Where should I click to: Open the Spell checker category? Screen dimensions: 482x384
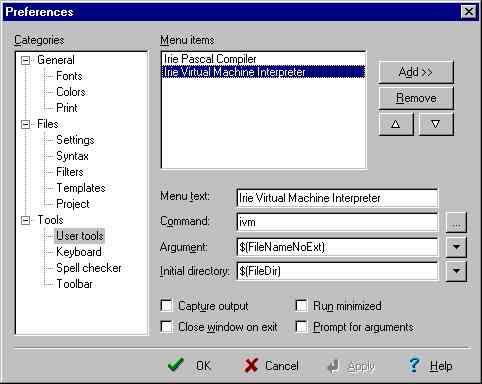(89, 268)
